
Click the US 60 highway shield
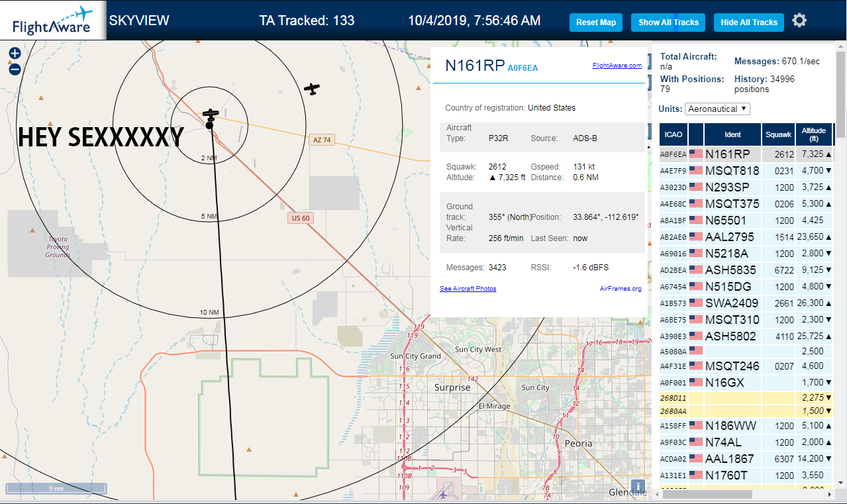click(301, 218)
